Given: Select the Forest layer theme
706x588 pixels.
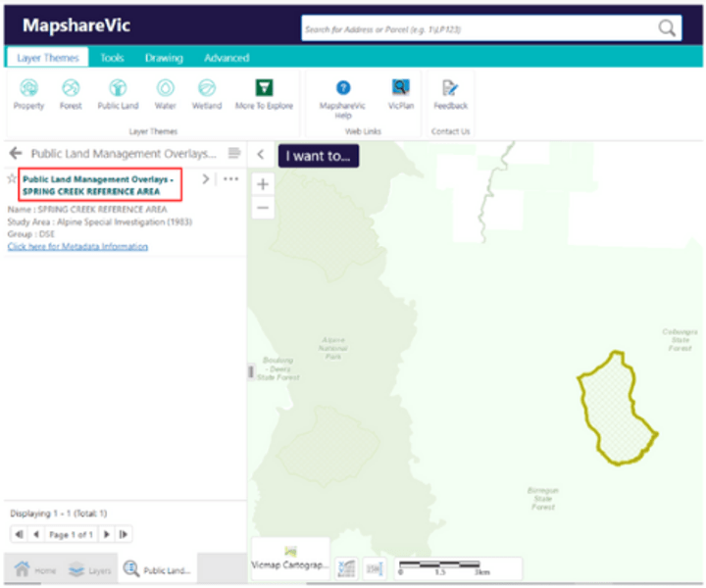Looking at the screenshot, I should [x=71, y=94].
